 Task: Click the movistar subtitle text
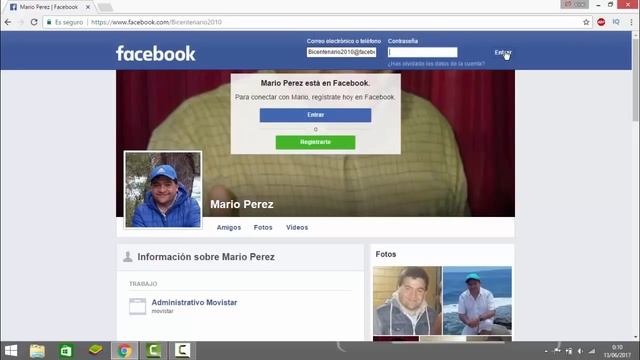[x=162, y=311]
